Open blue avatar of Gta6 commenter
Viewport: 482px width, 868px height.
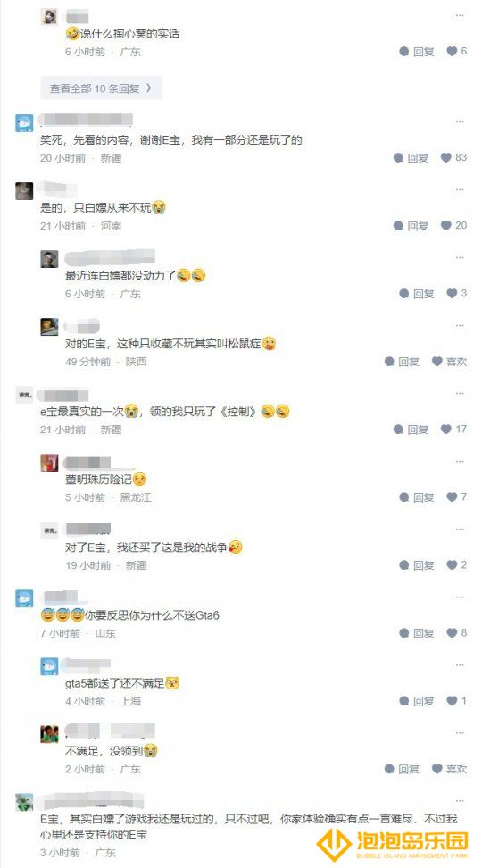(24, 598)
